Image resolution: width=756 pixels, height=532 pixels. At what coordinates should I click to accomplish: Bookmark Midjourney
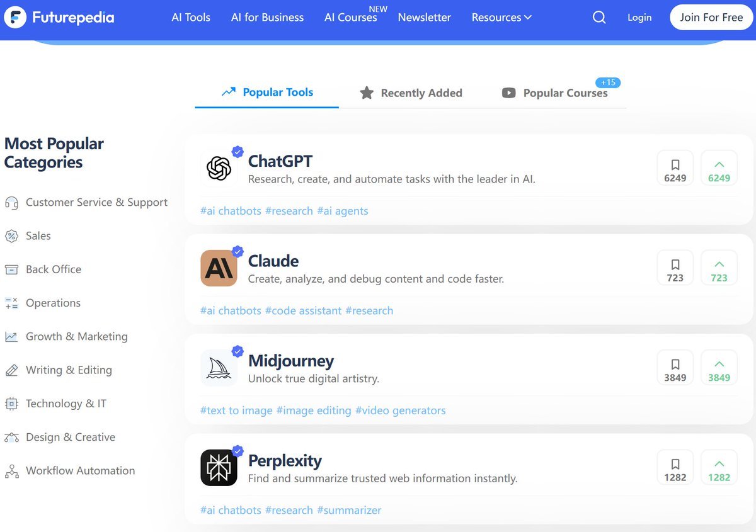(675, 368)
